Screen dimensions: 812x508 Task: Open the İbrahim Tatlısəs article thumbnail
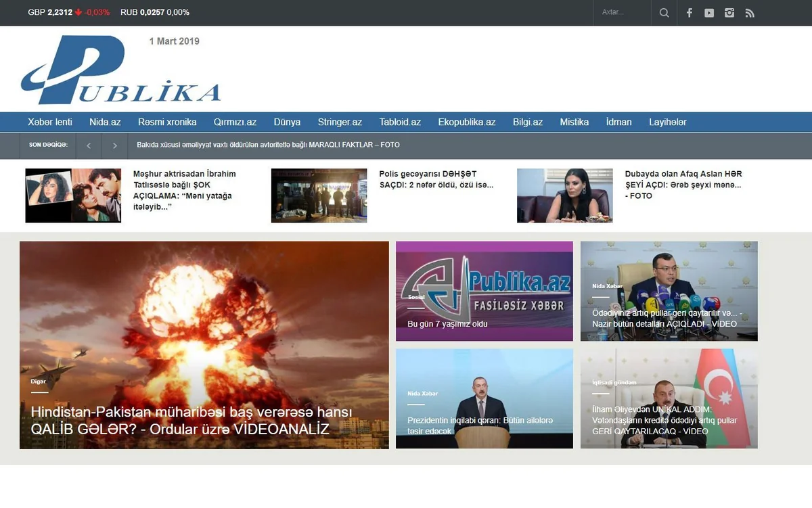click(73, 195)
